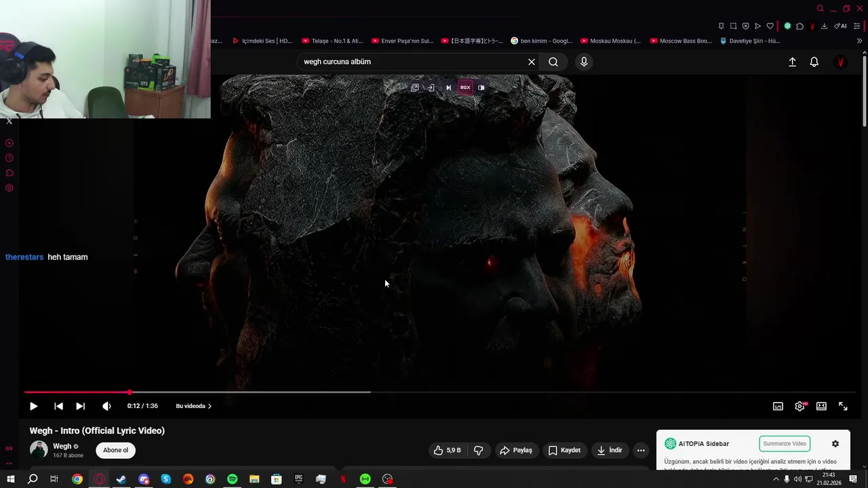
Task: Open Steam from the taskbar
Action: (x=121, y=479)
